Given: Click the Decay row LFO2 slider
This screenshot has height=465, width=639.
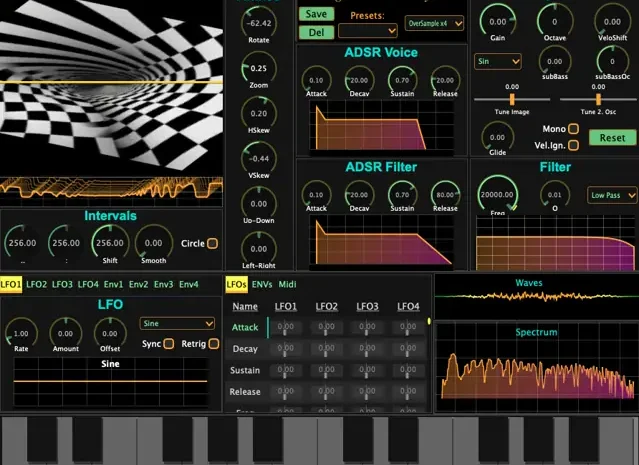Looking at the screenshot, I should tap(326, 349).
